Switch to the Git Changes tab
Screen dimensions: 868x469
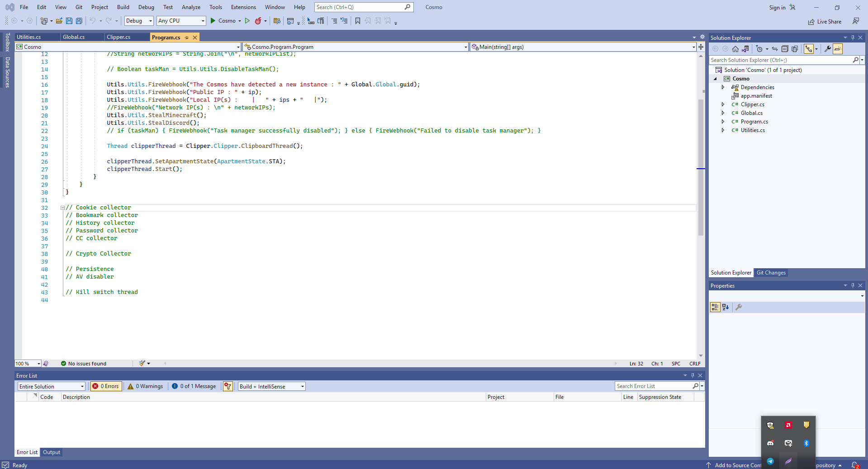(771, 273)
